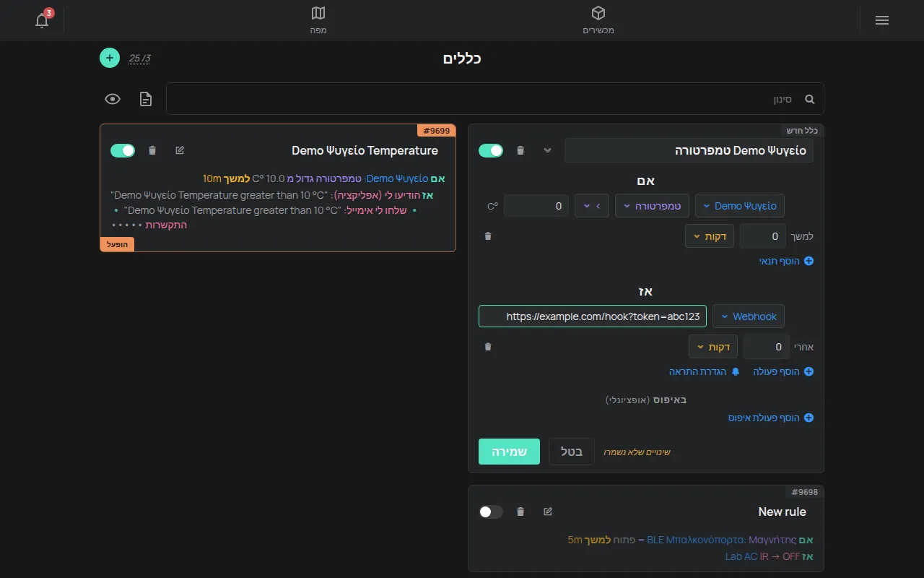
Task: Click the למשך duration number field
Action: point(763,236)
